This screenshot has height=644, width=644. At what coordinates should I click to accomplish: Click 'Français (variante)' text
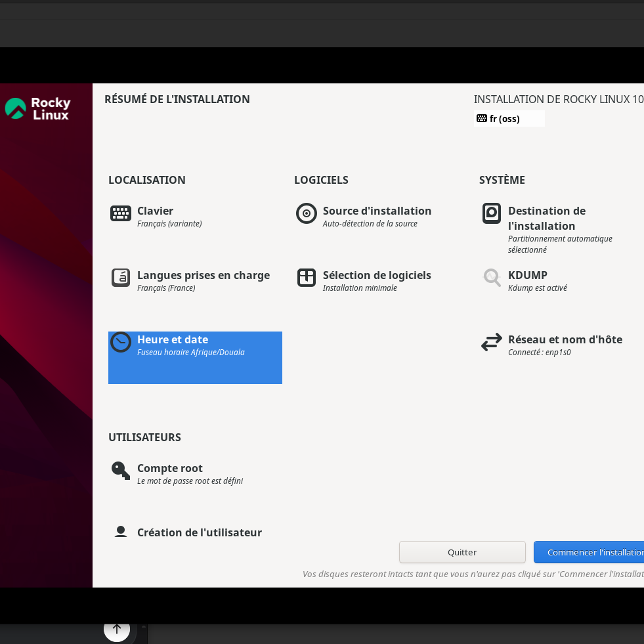point(169,223)
